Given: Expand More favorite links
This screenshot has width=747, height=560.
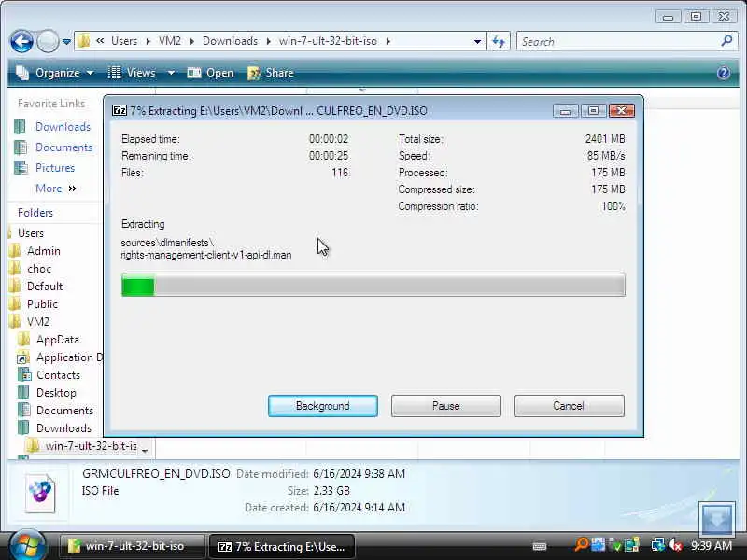Looking at the screenshot, I should click(x=56, y=189).
